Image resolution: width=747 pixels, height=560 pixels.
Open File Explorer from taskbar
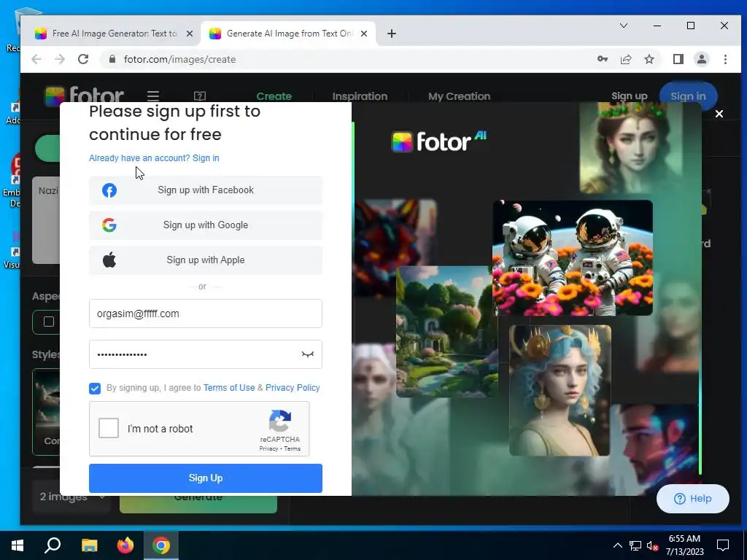pos(89,545)
